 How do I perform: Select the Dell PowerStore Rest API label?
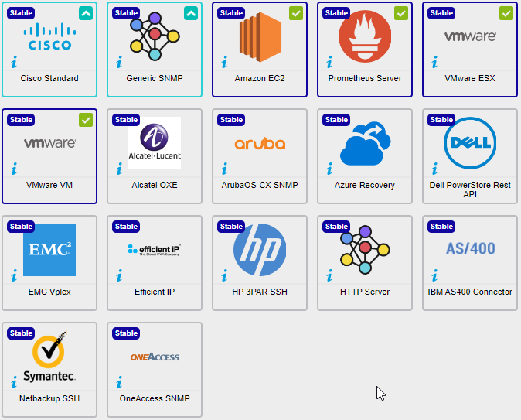[x=470, y=190]
